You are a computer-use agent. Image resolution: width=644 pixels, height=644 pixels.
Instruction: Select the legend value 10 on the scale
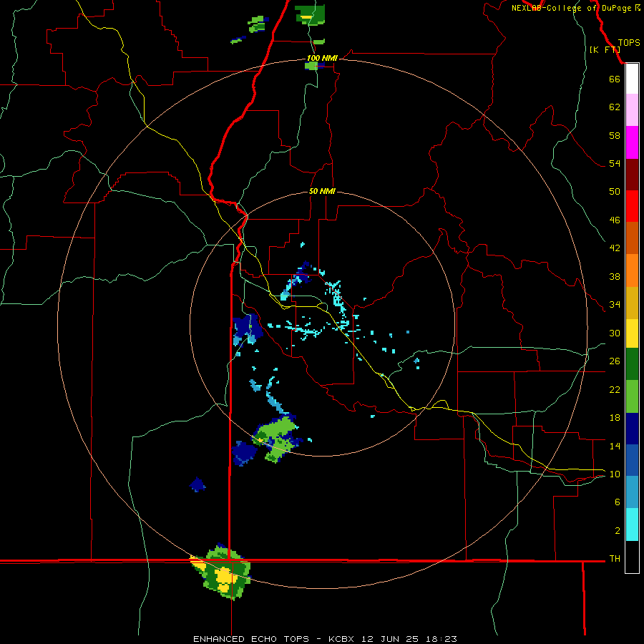coord(615,474)
